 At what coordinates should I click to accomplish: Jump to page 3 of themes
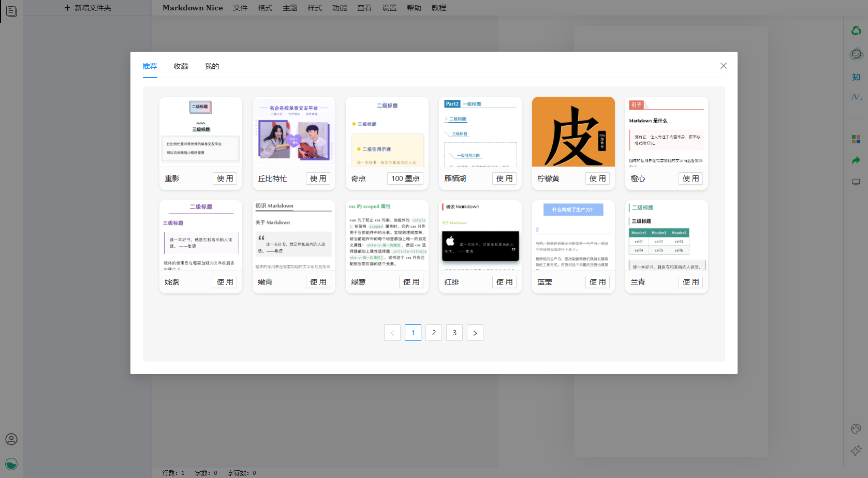454,333
